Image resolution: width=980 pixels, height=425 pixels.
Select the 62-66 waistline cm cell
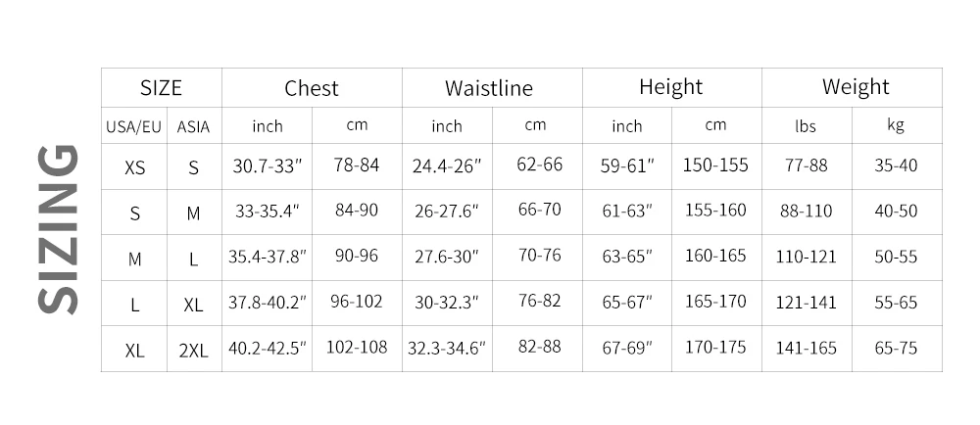pyautogui.click(x=539, y=165)
